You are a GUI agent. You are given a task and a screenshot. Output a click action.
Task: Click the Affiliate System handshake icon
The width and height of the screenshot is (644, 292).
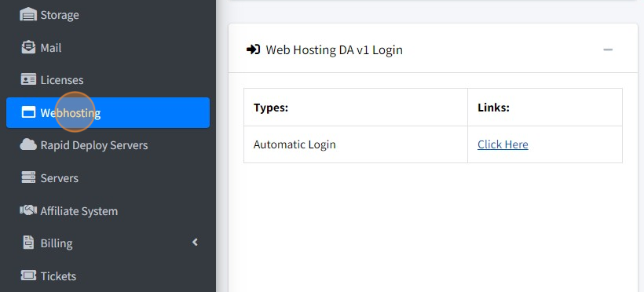28,210
